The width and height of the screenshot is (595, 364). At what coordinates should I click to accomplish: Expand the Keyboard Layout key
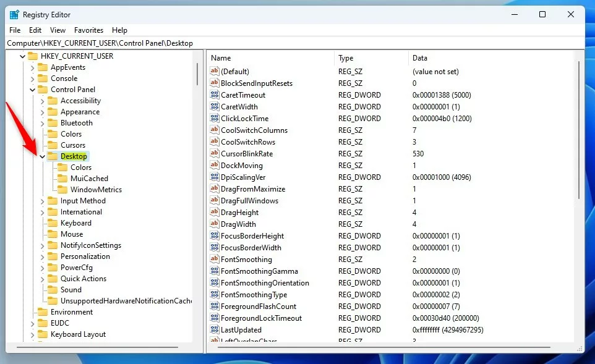tap(32, 335)
